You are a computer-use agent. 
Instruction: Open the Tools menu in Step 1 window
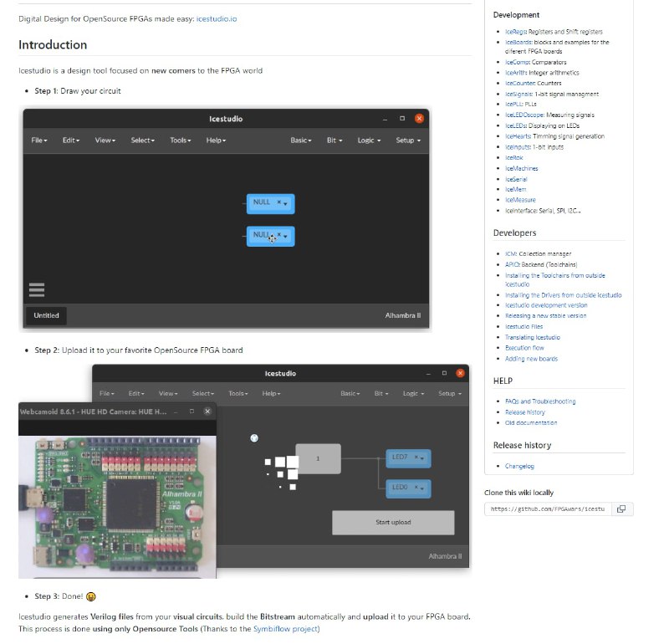(x=179, y=141)
